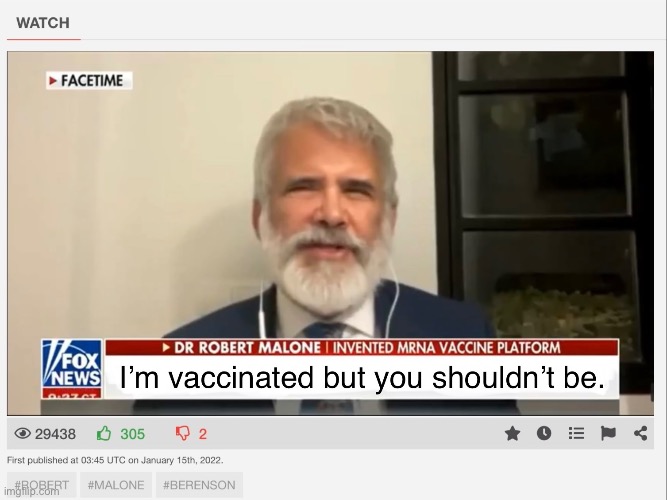Favorite the video with the star icon

513,434
